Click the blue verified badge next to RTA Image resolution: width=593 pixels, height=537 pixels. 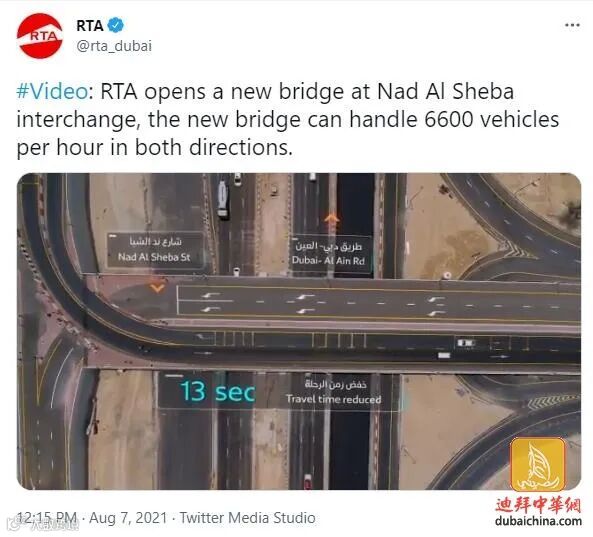[116, 25]
